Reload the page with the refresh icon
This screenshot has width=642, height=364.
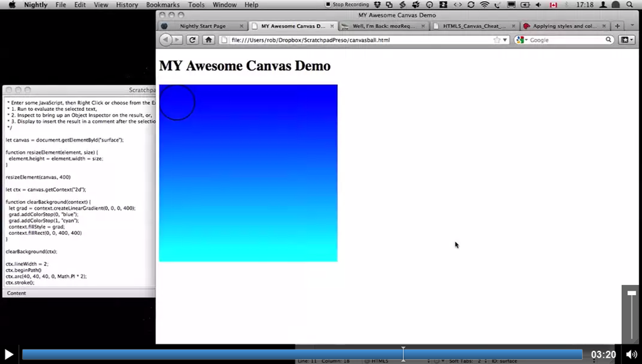[x=193, y=40]
